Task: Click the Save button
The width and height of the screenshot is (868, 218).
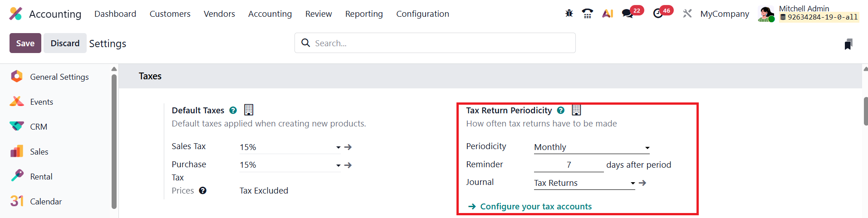Action: point(25,43)
